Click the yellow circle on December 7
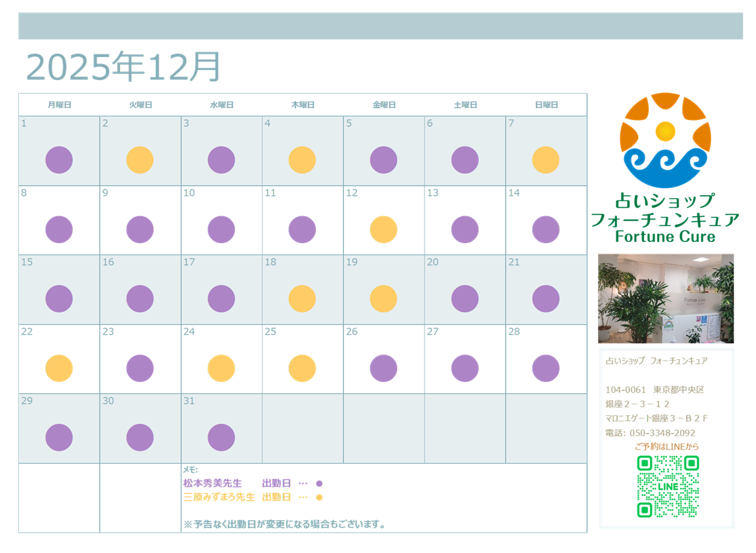Screen dimensions: 756x553 [x=546, y=160]
